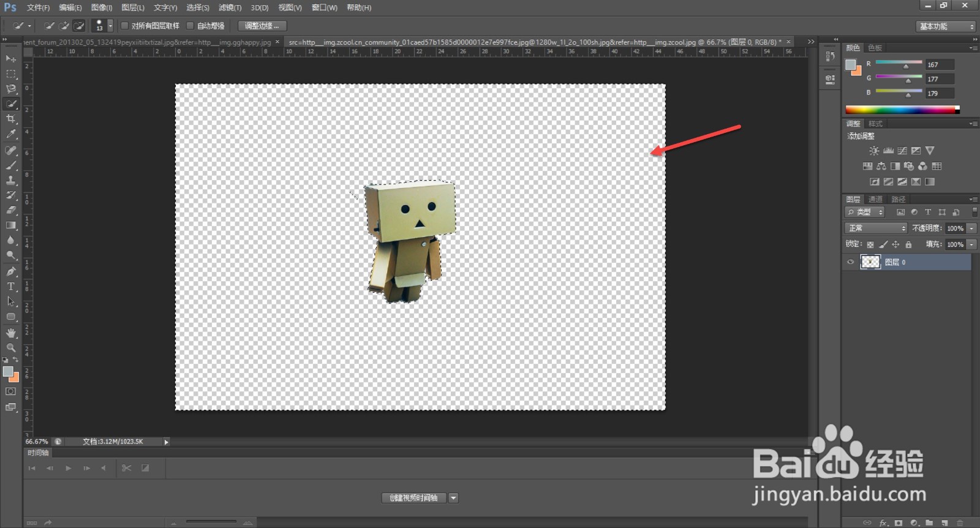Select the Zoom tool

[x=11, y=347]
